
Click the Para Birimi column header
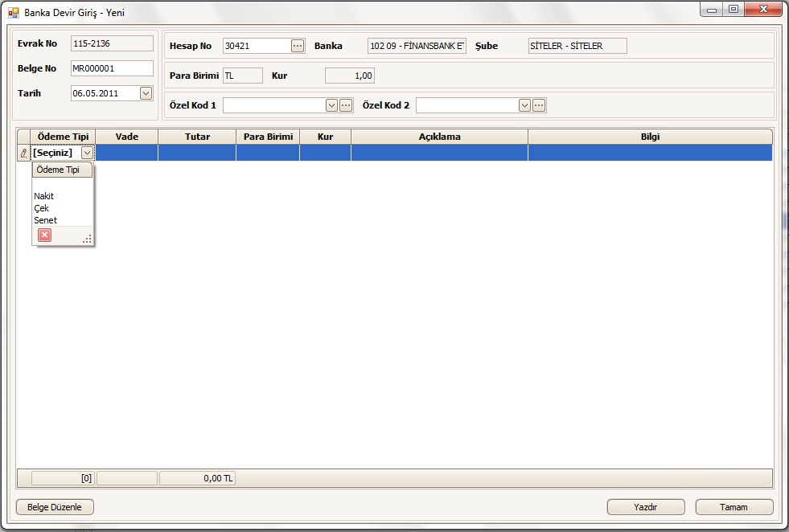coord(268,137)
